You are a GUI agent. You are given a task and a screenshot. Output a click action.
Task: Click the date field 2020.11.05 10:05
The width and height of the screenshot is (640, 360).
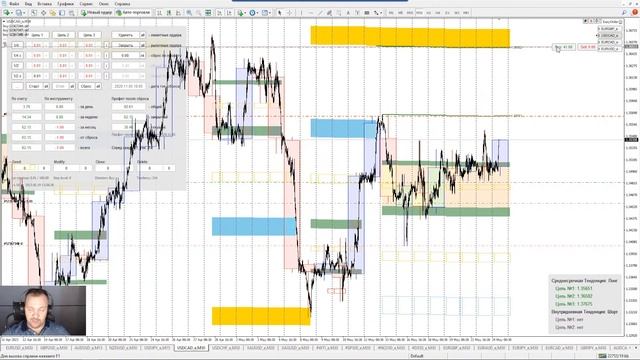click(128, 86)
